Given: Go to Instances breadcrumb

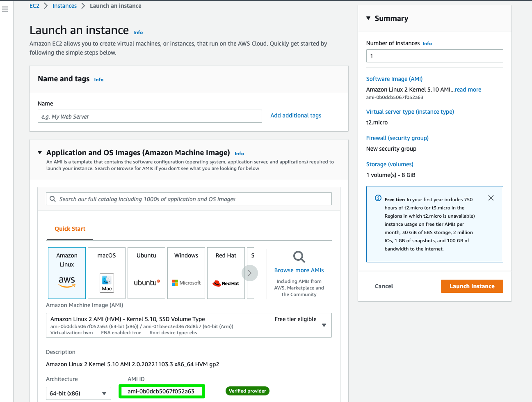Looking at the screenshot, I should 64,6.
